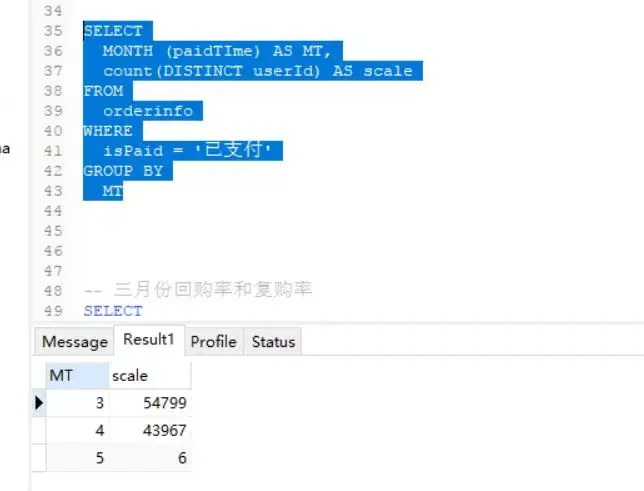
Task: Click the FROM keyword on line 38
Action: tap(104, 91)
